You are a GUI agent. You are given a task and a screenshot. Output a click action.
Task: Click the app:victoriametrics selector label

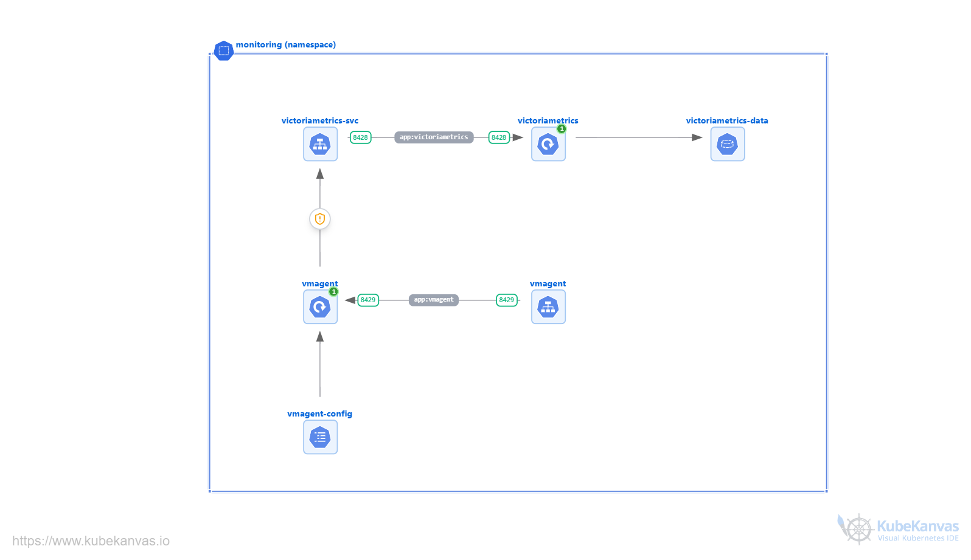pos(434,137)
